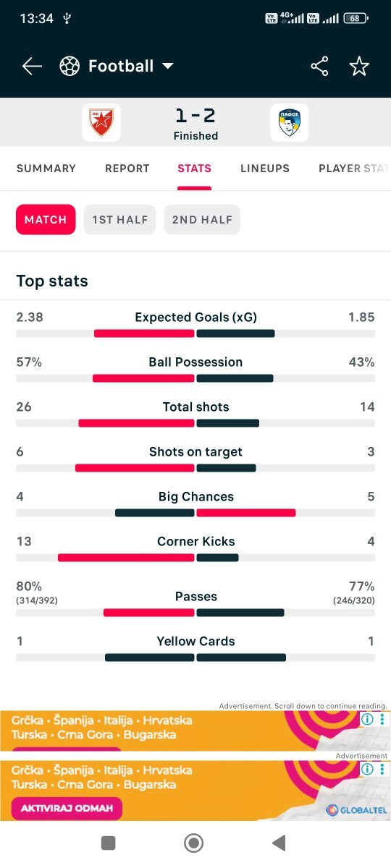Open the ad info icon on upper banner

point(367,720)
